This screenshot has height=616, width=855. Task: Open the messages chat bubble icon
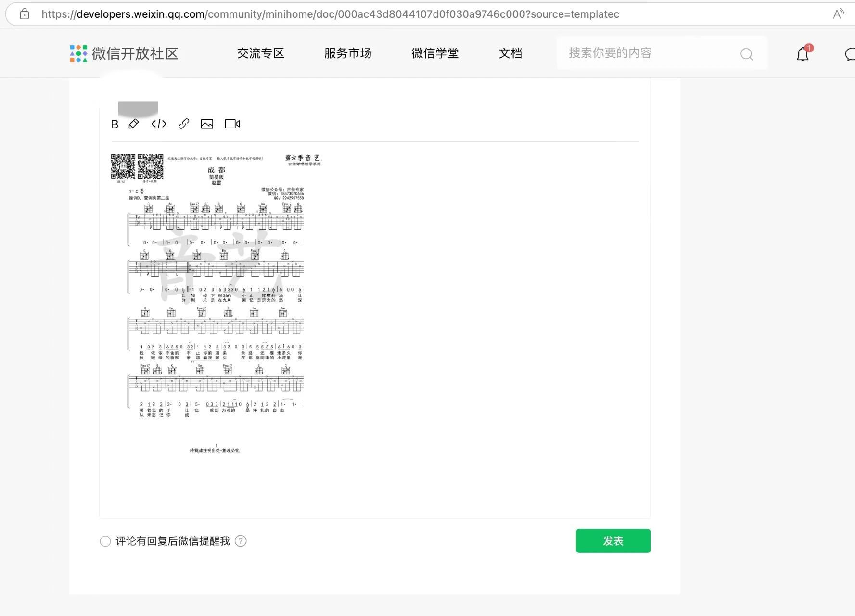point(850,54)
